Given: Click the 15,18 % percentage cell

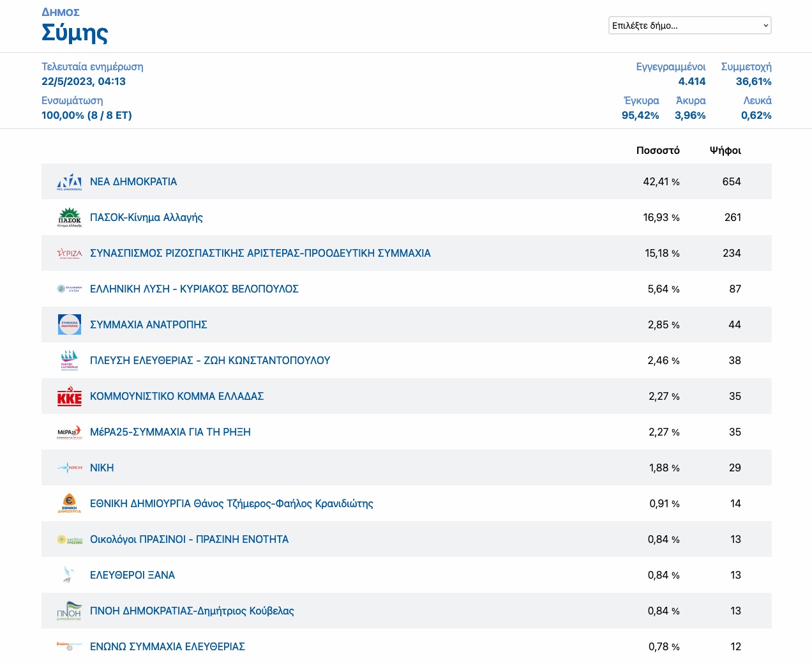Looking at the screenshot, I should tap(662, 253).
